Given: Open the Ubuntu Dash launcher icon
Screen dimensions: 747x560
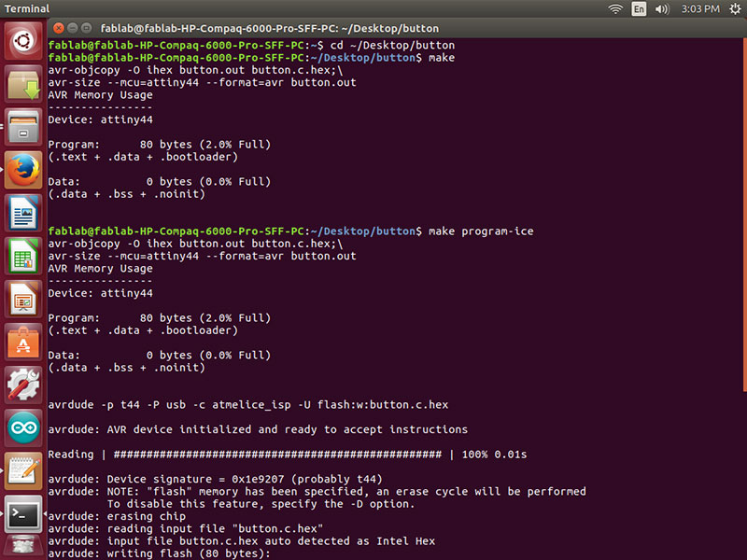Looking at the screenshot, I should 22,40.
